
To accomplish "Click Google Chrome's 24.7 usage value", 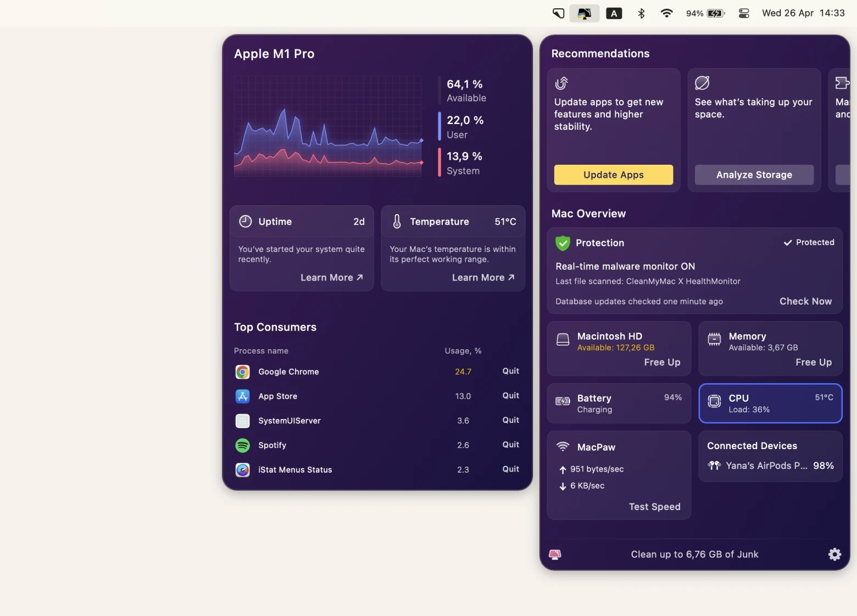I will pos(463,372).
